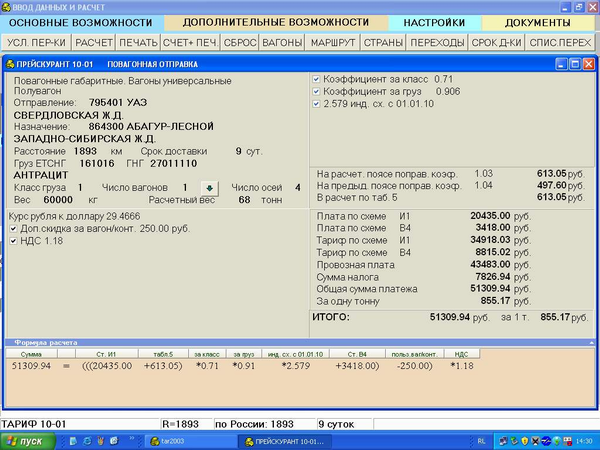Switch to the ДОКУМЕНТЫ tab

click(x=538, y=23)
